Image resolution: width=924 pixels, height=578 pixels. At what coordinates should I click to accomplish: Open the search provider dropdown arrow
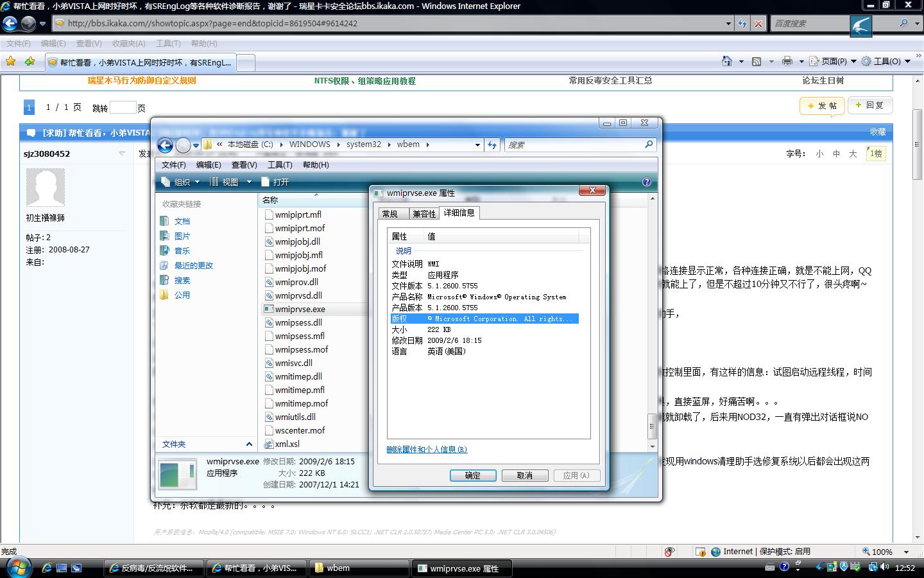pyautogui.click(x=917, y=23)
